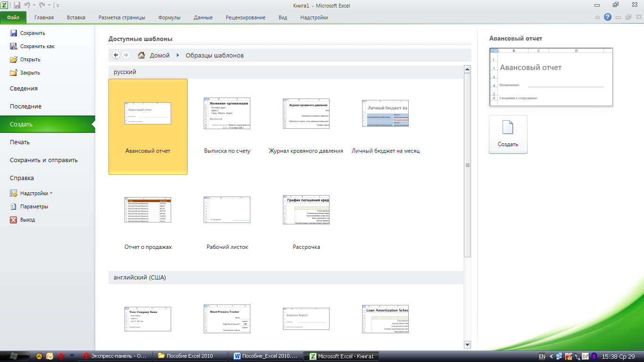
Task: Click the template list scroll-up arrow
Action: [x=467, y=69]
